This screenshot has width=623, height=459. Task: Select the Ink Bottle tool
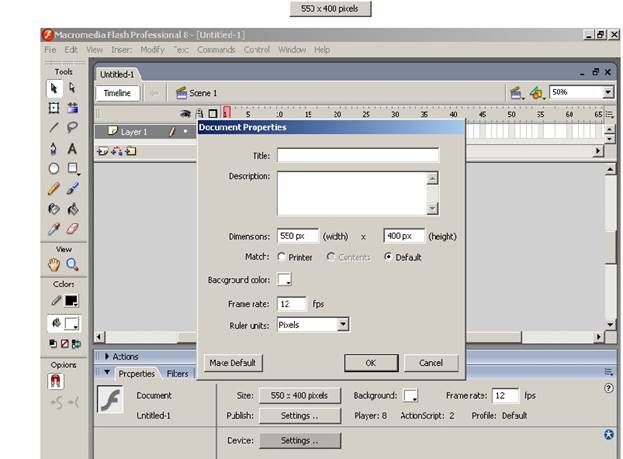click(54, 209)
